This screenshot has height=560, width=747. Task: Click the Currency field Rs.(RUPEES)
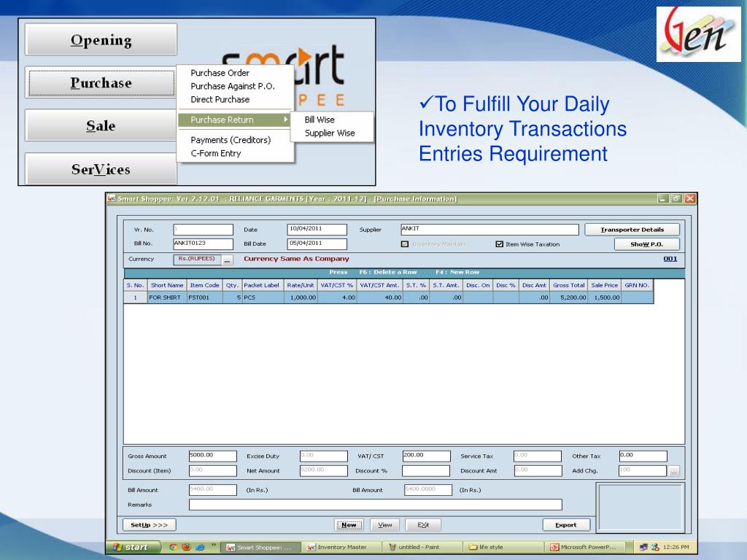tap(197, 260)
